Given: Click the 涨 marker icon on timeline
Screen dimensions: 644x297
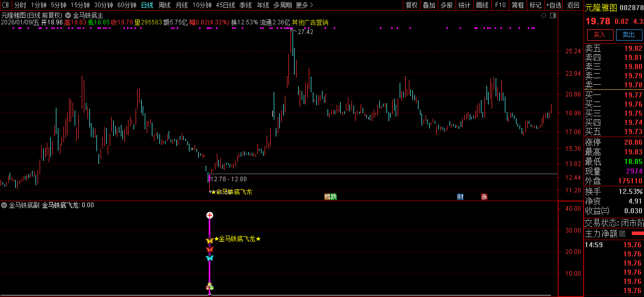Looking at the screenshot, I should (x=484, y=196).
